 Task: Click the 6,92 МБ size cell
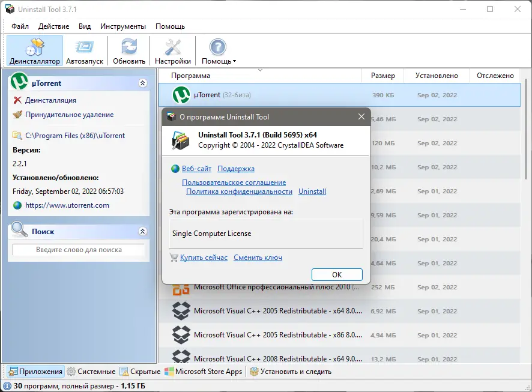(383, 312)
